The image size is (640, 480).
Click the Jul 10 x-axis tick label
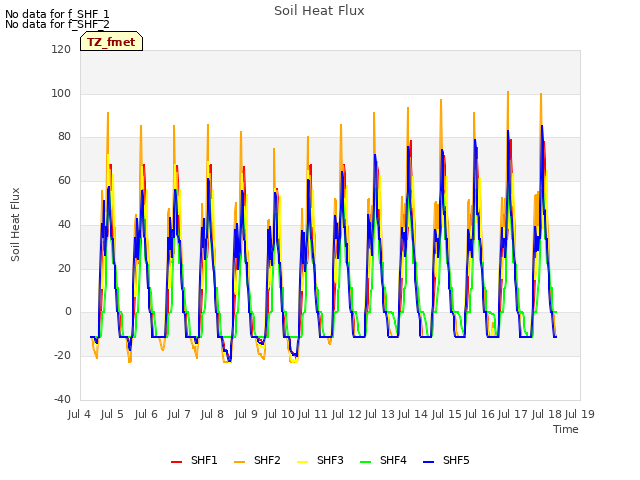pyautogui.click(x=279, y=414)
